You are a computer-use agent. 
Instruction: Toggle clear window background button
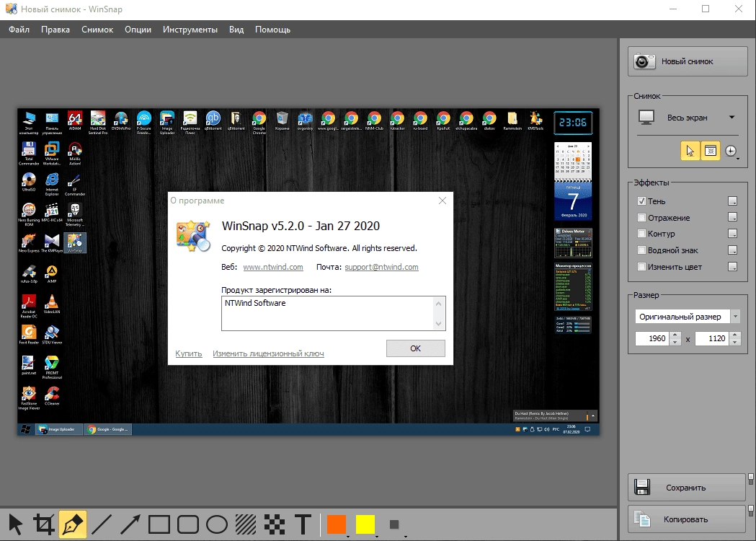coord(710,151)
